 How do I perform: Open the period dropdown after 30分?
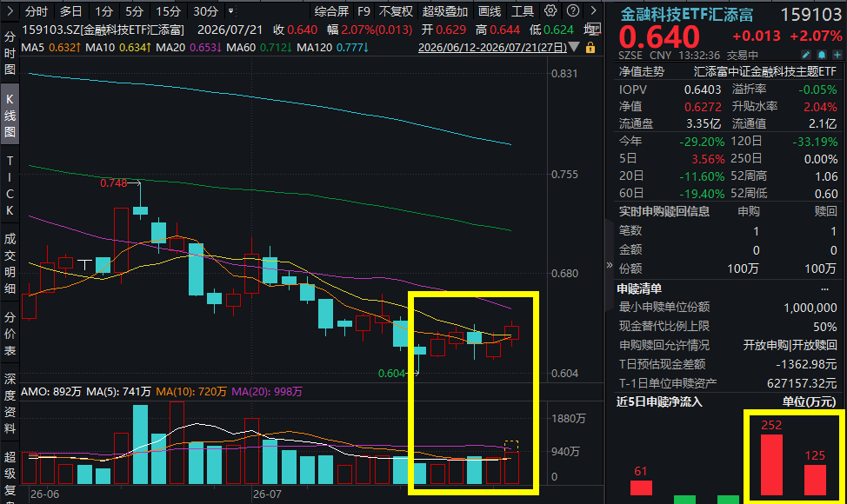tap(231, 10)
